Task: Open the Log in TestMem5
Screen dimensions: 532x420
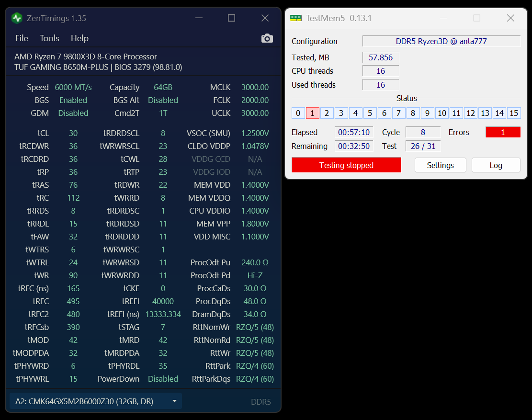Action: (496, 165)
